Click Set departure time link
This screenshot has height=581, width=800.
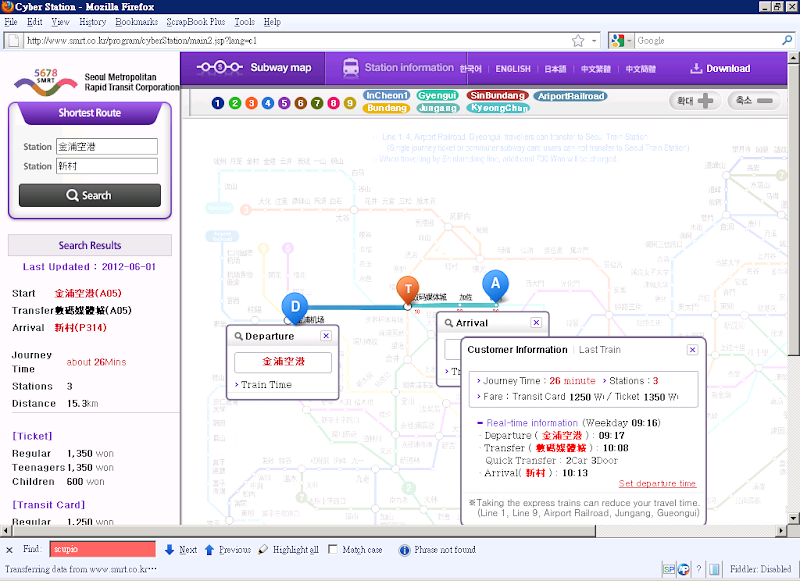[x=657, y=484]
